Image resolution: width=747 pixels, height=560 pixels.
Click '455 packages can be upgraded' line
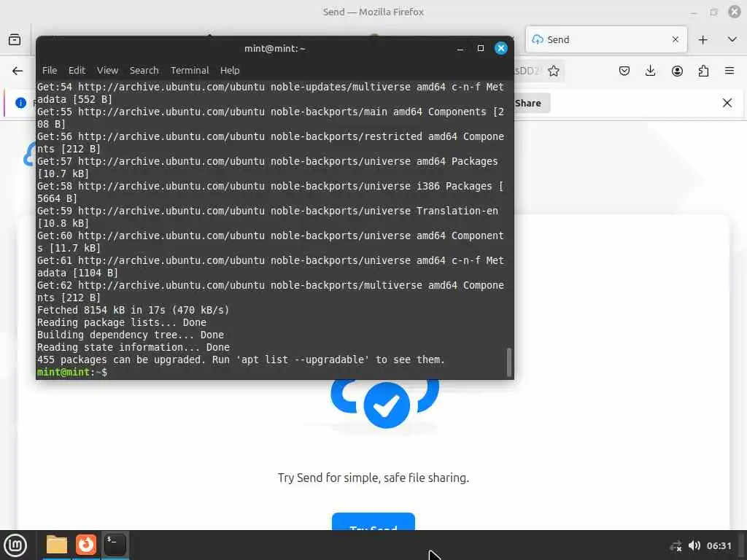[x=241, y=359]
